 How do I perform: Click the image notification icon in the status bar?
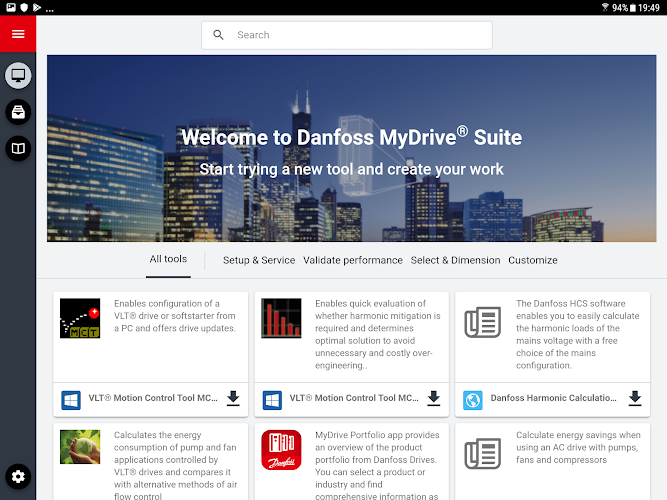(x=11, y=7)
